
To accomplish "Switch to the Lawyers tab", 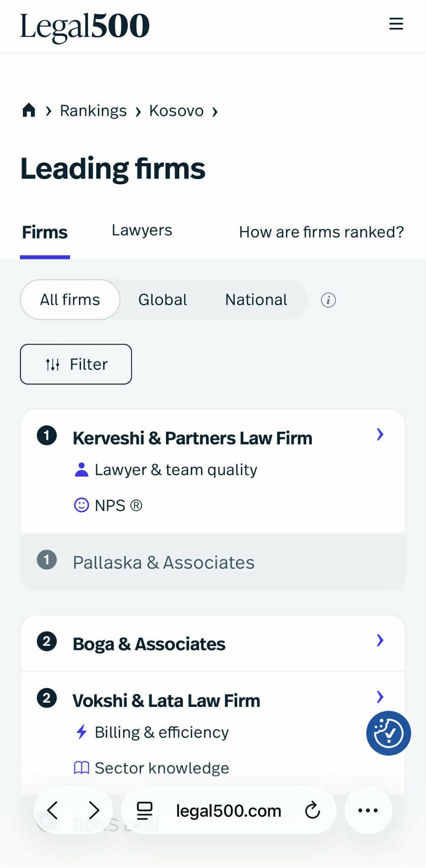I will (142, 230).
